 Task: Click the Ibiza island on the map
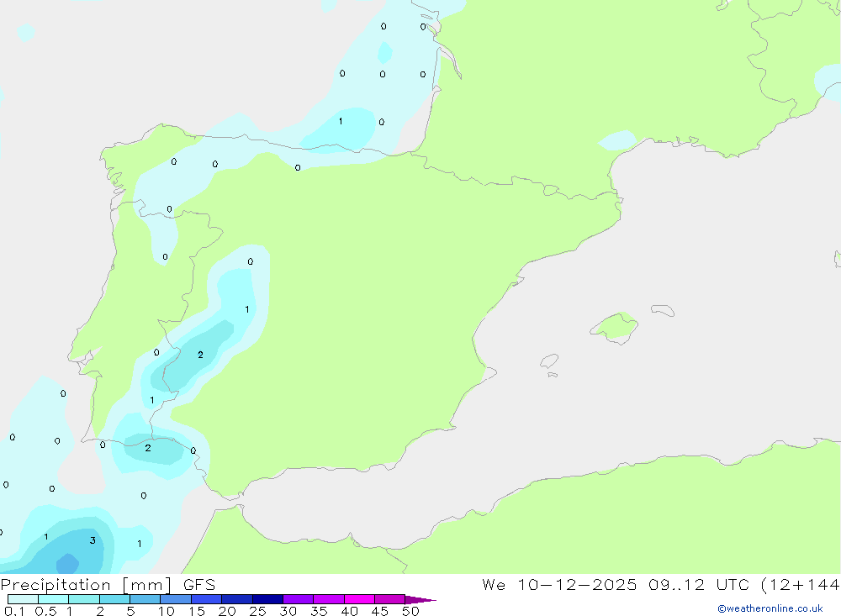click(549, 361)
